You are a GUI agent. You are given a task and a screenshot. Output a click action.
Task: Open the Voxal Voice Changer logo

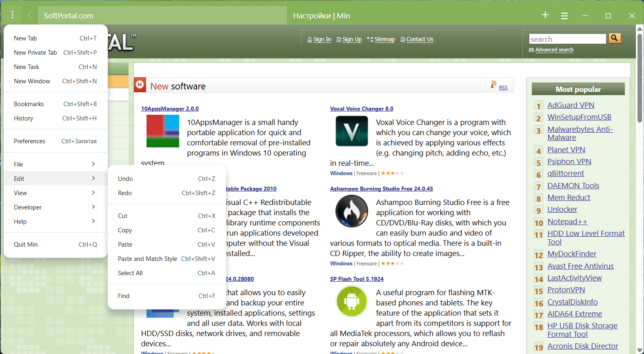point(352,131)
